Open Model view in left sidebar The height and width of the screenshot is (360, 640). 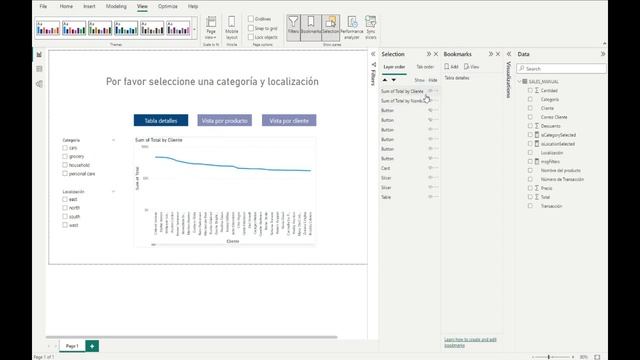39,84
